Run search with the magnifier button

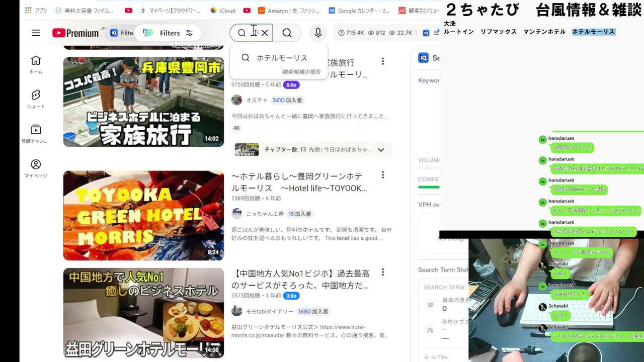[x=287, y=33]
